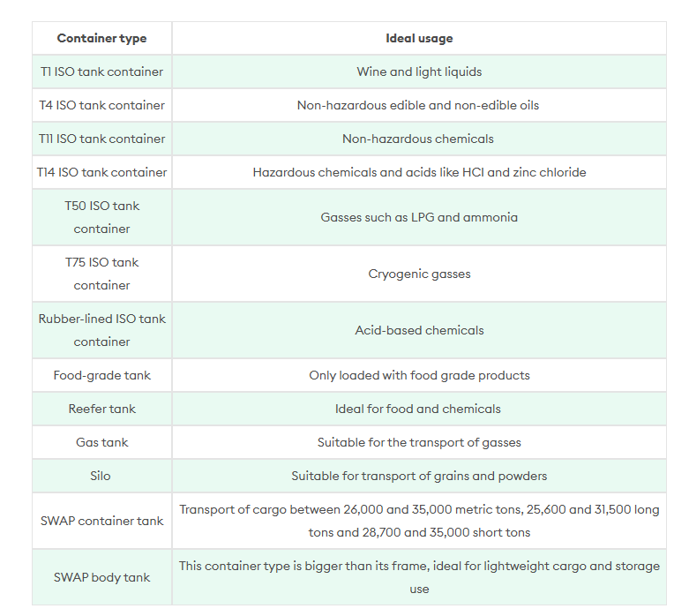Select the "T11 ISO tank container" cell
674x616 pixels.
tap(101, 139)
